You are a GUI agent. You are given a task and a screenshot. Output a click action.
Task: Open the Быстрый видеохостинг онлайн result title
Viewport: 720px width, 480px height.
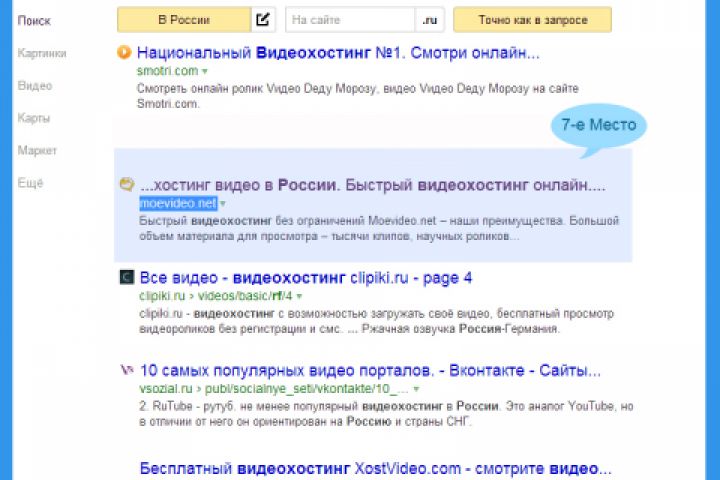point(372,185)
